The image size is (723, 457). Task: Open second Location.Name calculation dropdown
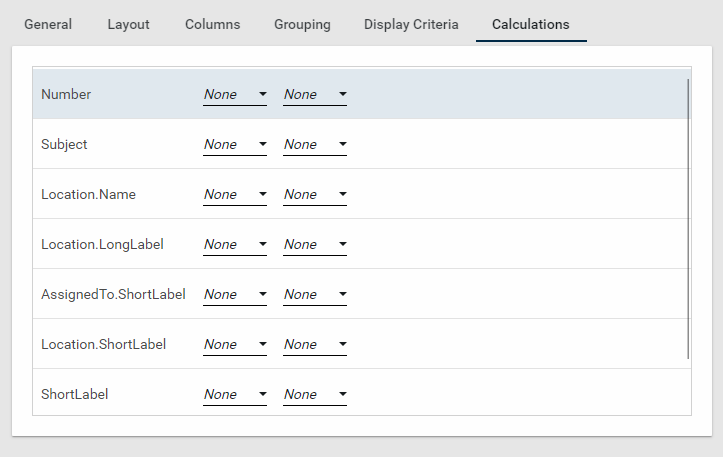(315, 195)
